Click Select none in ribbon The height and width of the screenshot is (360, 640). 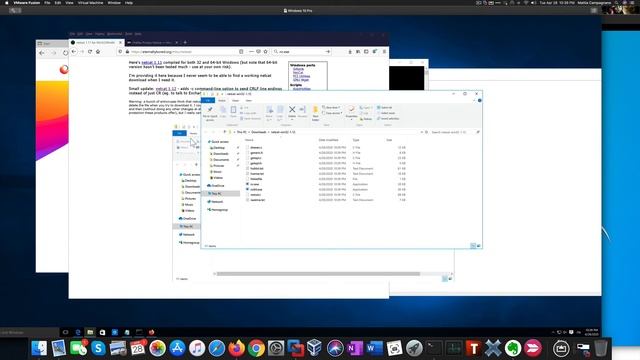click(x=386, y=113)
